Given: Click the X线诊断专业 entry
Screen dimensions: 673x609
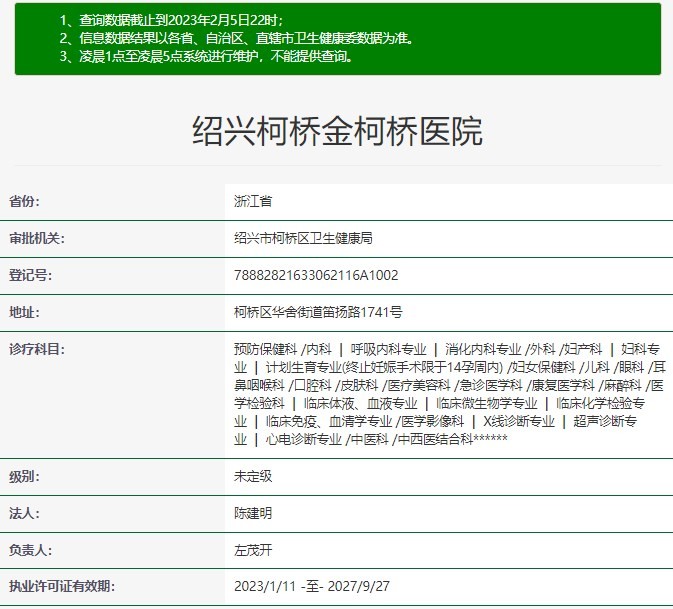Looking at the screenshot, I should click(x=518, y=421).
